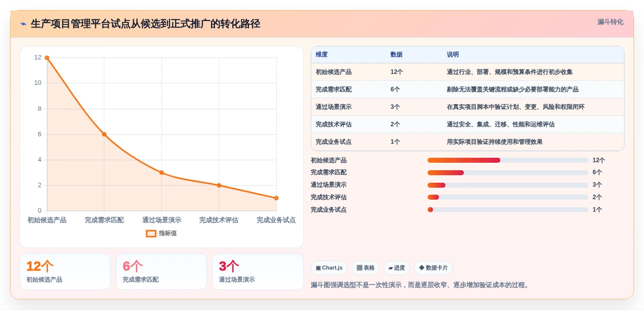Click description 剔除无法覆盖关键流程或缺少必要部署能力的产品
This screenshot has width=644, height=310.
[x=513, y=89]
